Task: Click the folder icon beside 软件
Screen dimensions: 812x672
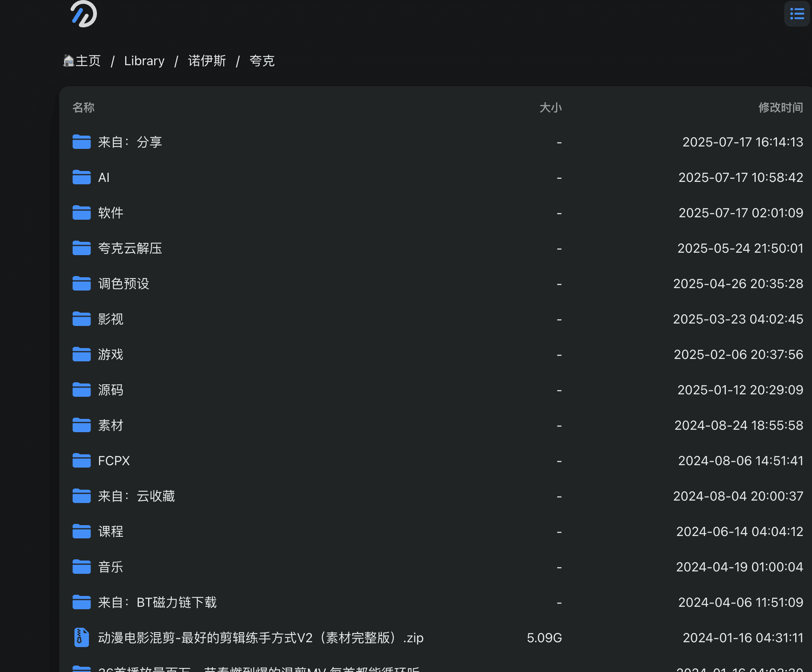Action: point(82,213)
